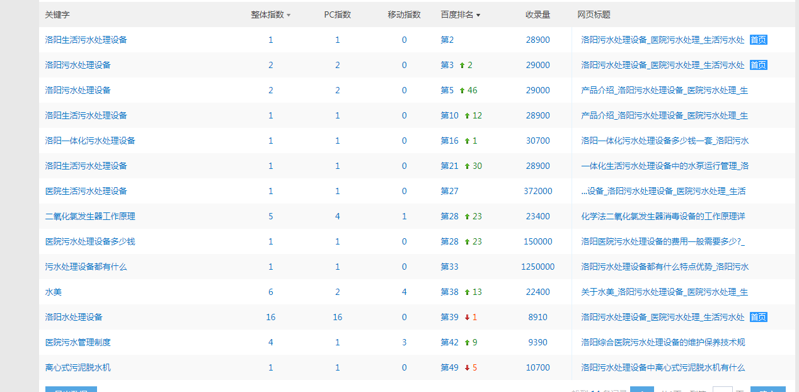Open title 洛阳综合医院污水处理设备的维护保养技术规

click(663, 343)
